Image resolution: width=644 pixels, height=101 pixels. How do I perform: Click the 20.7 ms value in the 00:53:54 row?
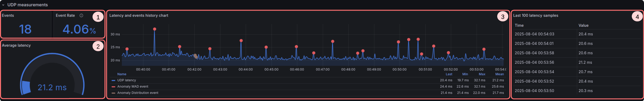[x=585, y=72]
